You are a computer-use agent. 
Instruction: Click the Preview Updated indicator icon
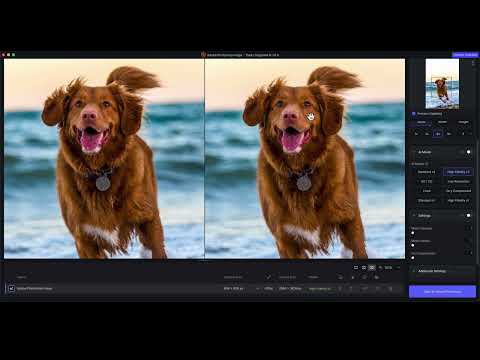(414, 114)
